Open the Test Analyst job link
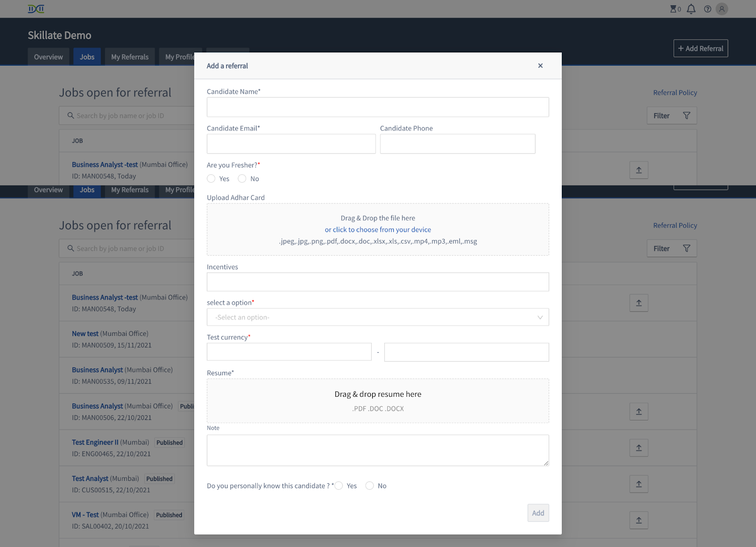 coord(90,479)
